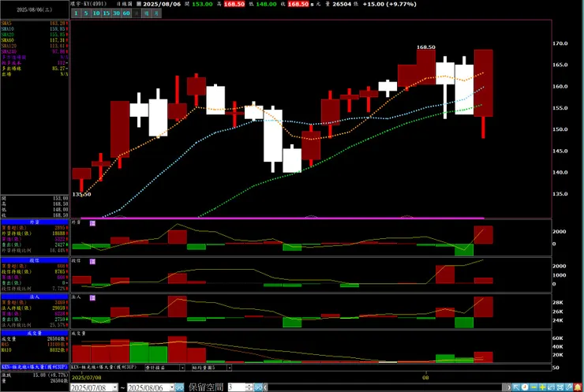Click the 投信持股(張) row
The width and height of the screenshot is (584, 392).
35,272
